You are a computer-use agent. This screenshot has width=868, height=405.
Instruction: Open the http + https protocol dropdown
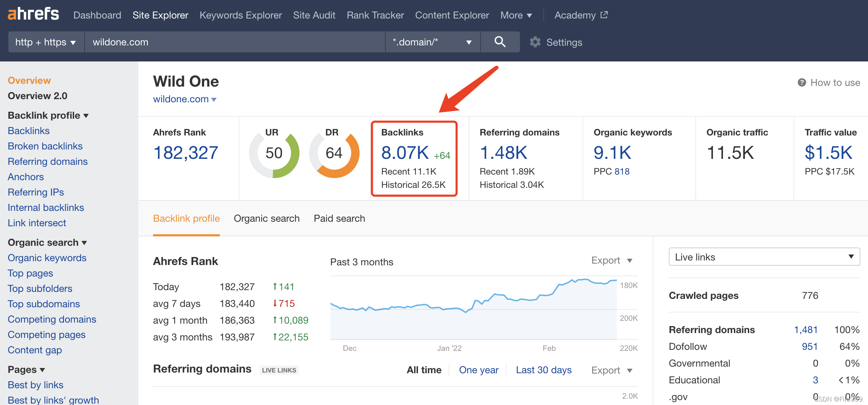click(46, 42)
